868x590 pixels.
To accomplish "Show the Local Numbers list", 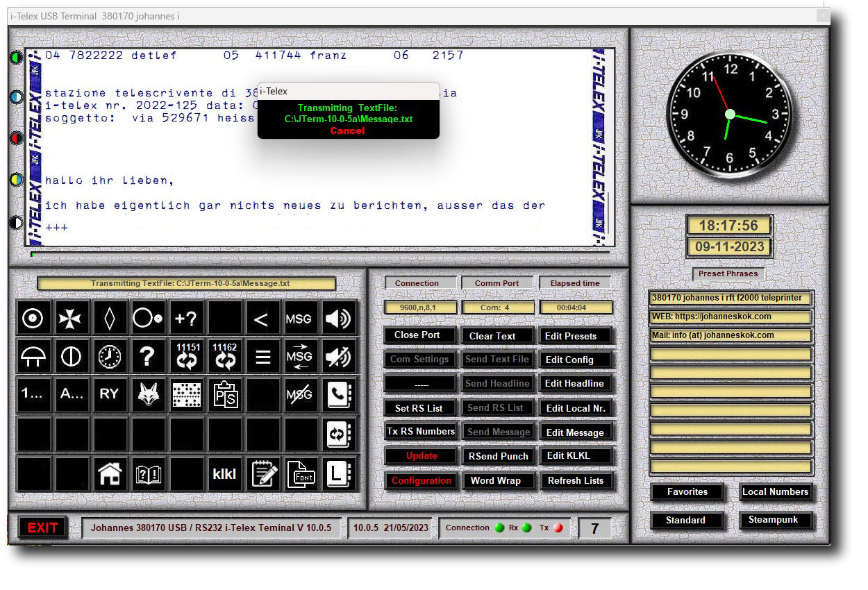I will [776, 492].
